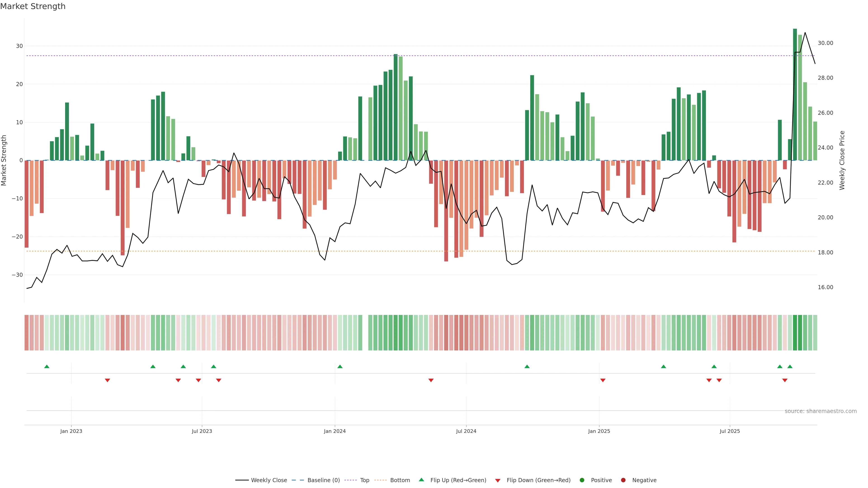Click the red flip-down marker at January 2025
Screen dimensions: 868x488
tap(603, 380)
